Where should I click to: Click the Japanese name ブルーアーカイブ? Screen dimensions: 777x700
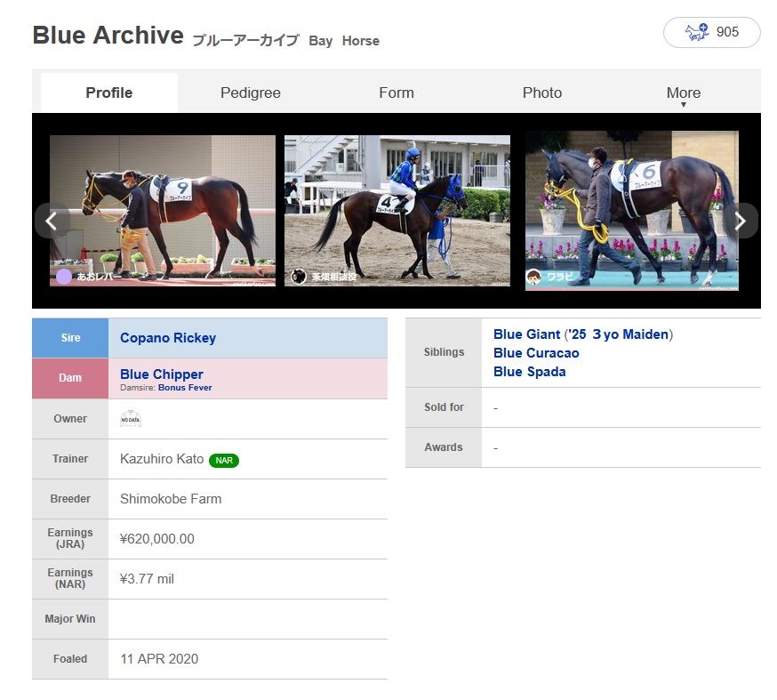245,40
